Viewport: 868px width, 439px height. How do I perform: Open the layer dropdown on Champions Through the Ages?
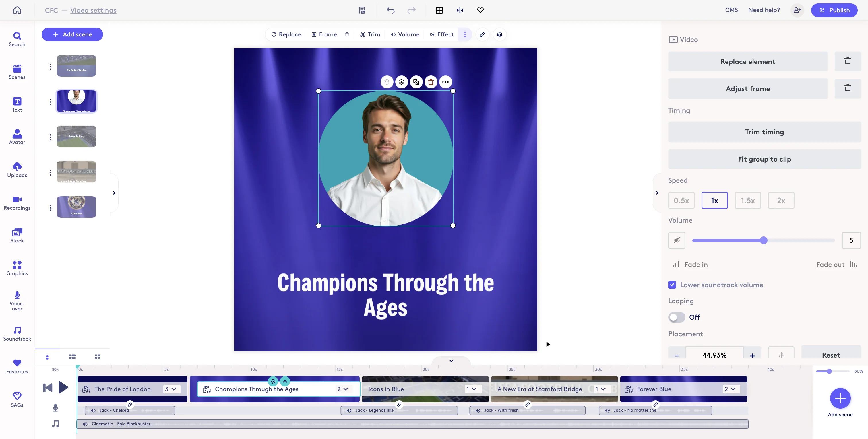[x=343, y=389]
